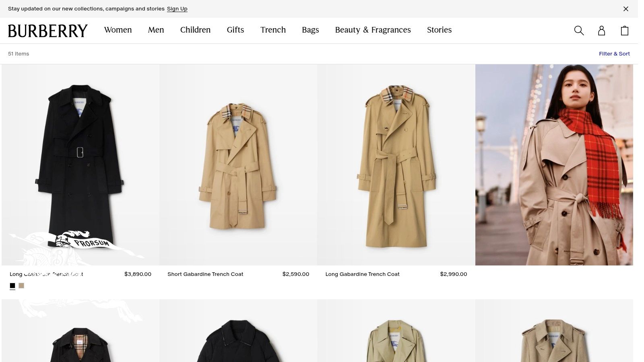
Task: Open the Gifts menu
Action: pyautogui.click(x=235, y=30)
